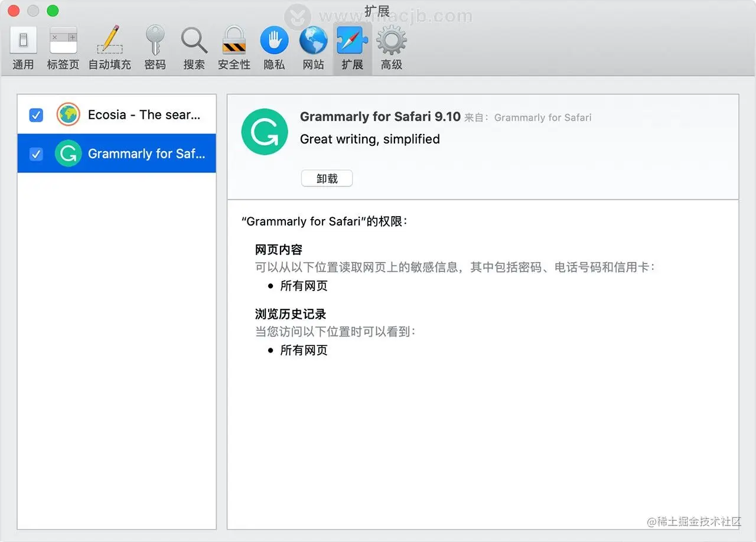Click the Grammarly icon in extension list
This screenshot has height=542, width=756.
click(x=69, y=154)
